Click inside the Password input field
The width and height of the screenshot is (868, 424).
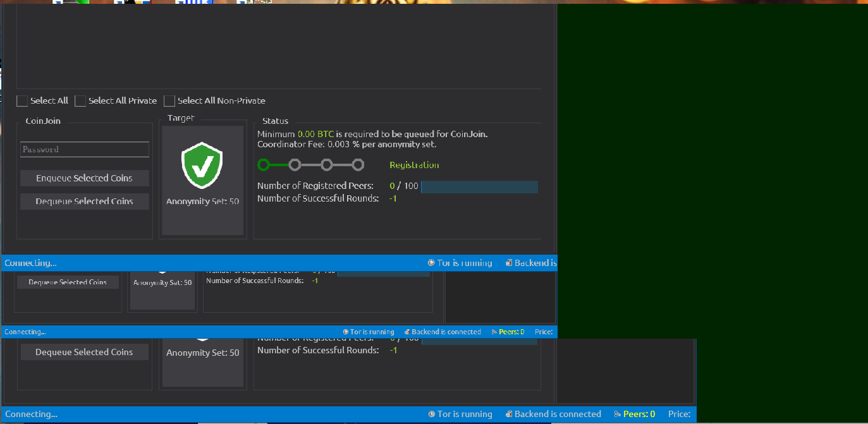click(x=85, y=149)
